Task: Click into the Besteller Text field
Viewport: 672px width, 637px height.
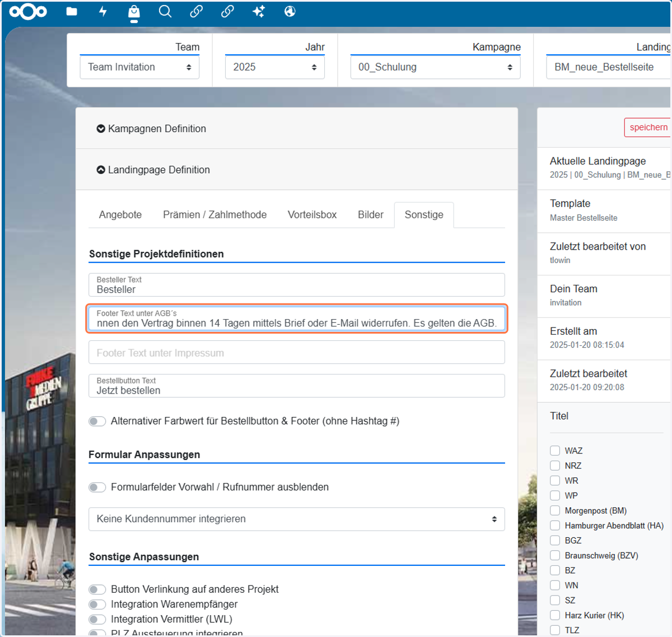Action: click(x=297, y=285)
